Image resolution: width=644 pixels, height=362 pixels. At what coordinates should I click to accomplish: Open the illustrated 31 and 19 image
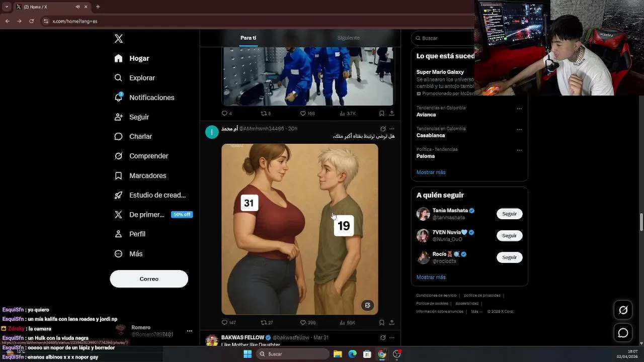[300, 229]
